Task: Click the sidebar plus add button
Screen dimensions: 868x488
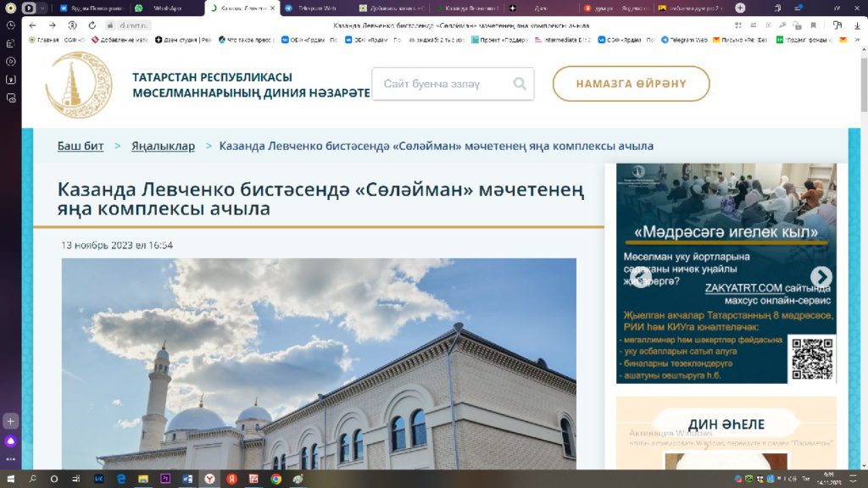Action: [x=10, y=421]
